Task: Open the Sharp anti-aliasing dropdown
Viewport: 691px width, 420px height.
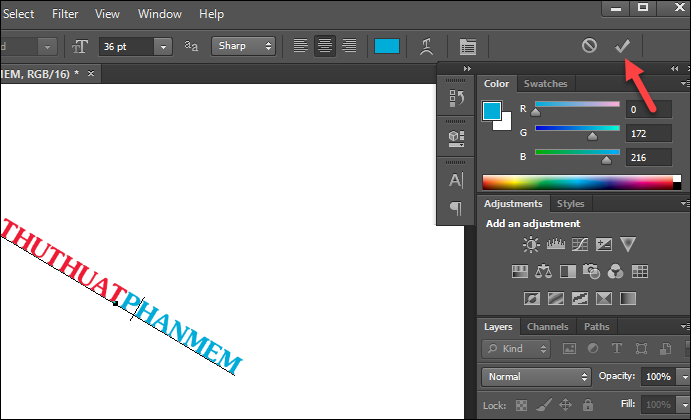Action: pyautogui.click(x=243, y=46)
